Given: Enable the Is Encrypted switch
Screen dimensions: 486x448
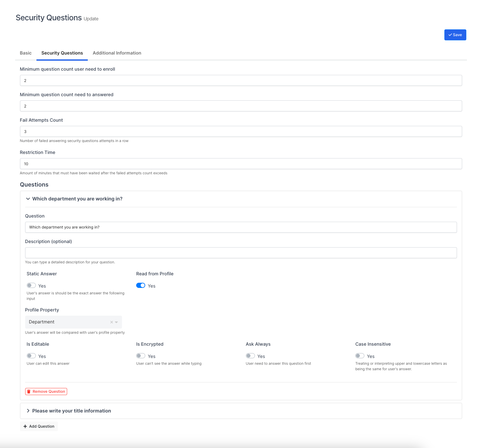Looking at the screenshot, I should (141, 356).
